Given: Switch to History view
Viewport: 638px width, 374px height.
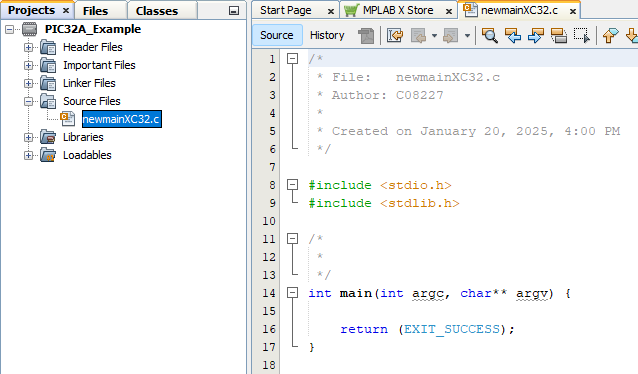Looking at the screenshot, I should pos(327,35).
